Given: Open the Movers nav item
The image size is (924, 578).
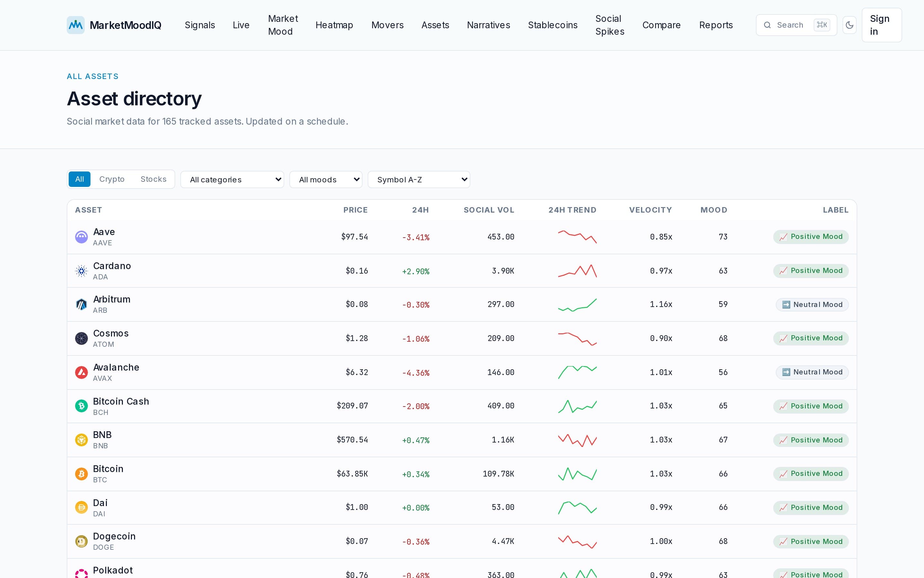Looking at the screenshot, I should coord(387,25).
